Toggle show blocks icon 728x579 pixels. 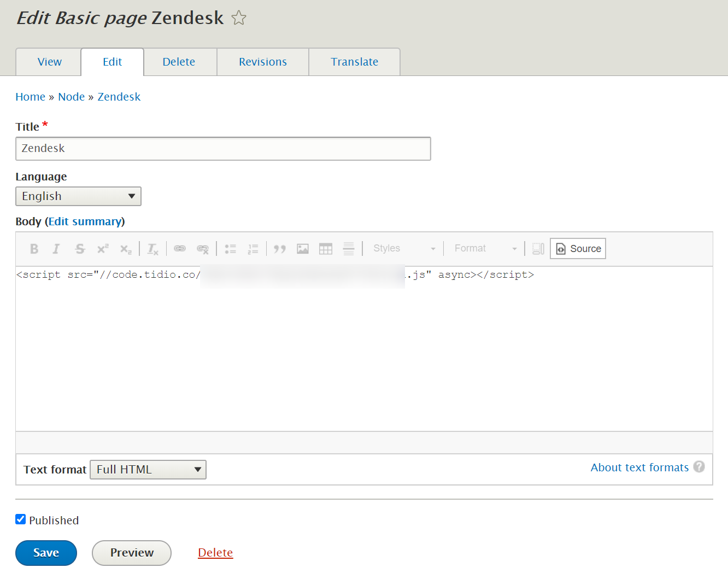pos(538,249)
